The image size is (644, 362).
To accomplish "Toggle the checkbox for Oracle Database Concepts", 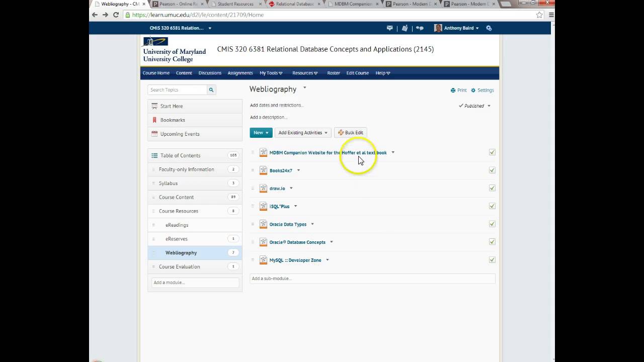I will 492,242.
